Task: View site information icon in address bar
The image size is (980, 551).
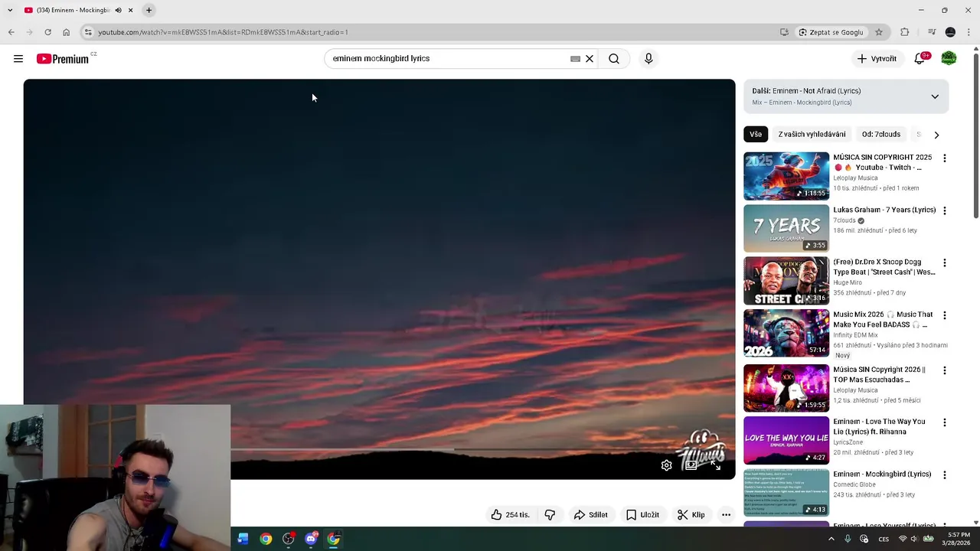Action: 89,32
